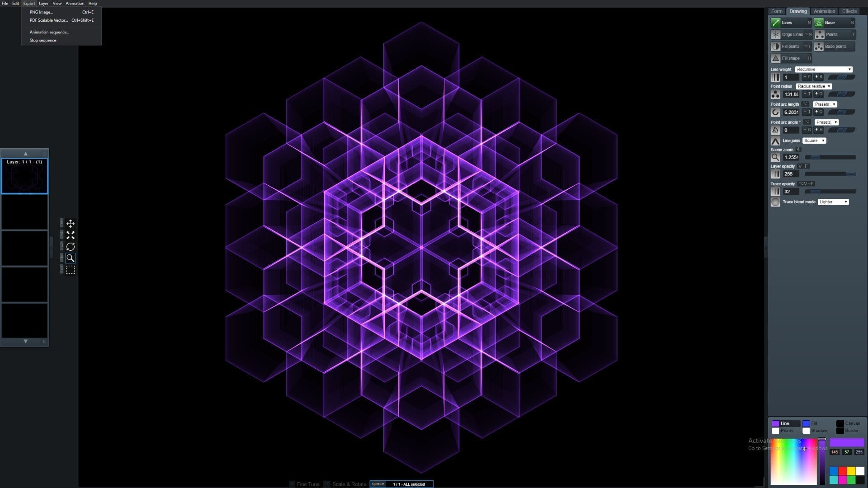
Task: Click the Scene zoom magnifier icon
Action: click(775, 157)
